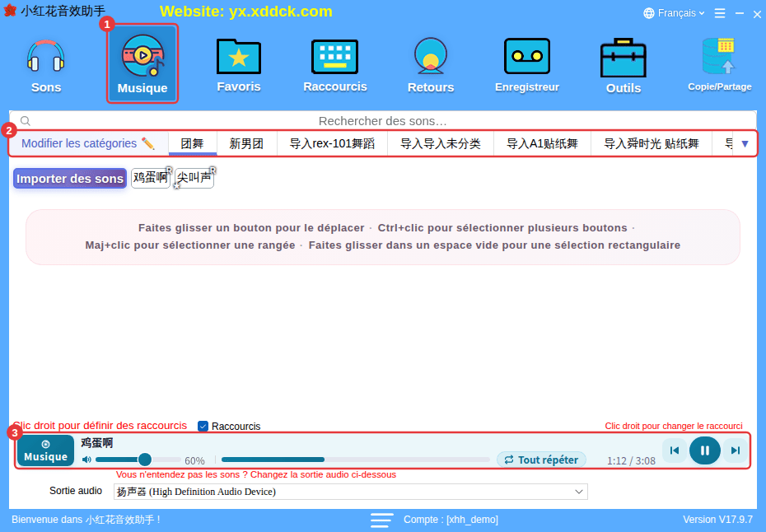
Task: Open the Raccourcis keyboard section
Action: point(335,65)
